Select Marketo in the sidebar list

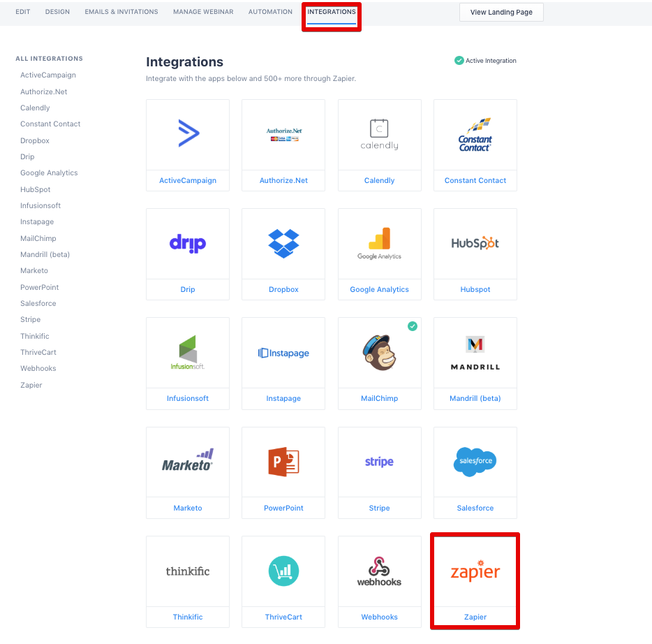click(34, 271)
